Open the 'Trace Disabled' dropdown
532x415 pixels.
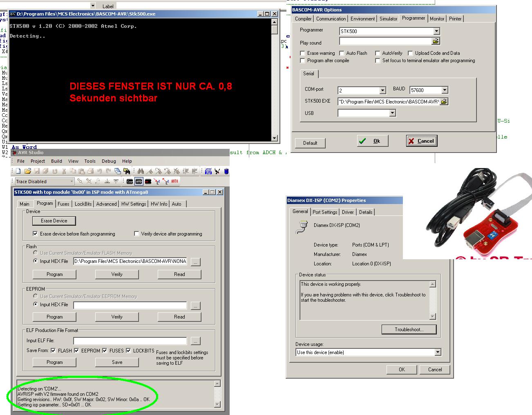coord(72,181)
